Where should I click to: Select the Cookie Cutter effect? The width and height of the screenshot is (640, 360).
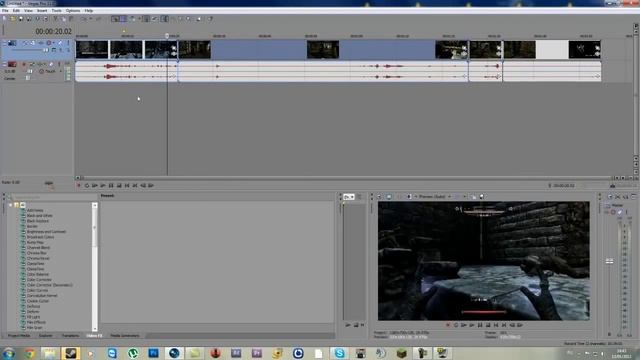pyautogui.click(x=38, y=301)
